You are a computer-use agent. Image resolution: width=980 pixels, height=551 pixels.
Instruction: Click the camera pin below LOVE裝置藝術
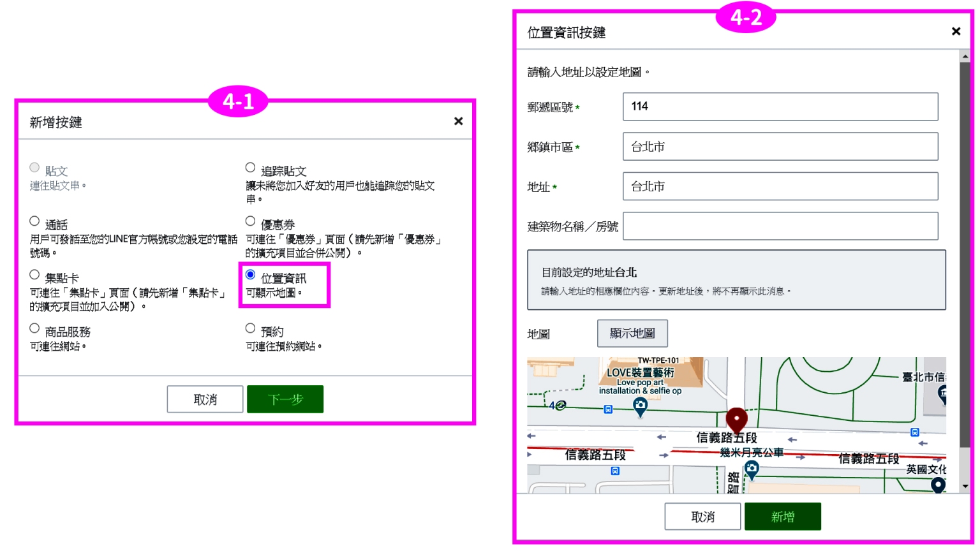click(640, 406)
